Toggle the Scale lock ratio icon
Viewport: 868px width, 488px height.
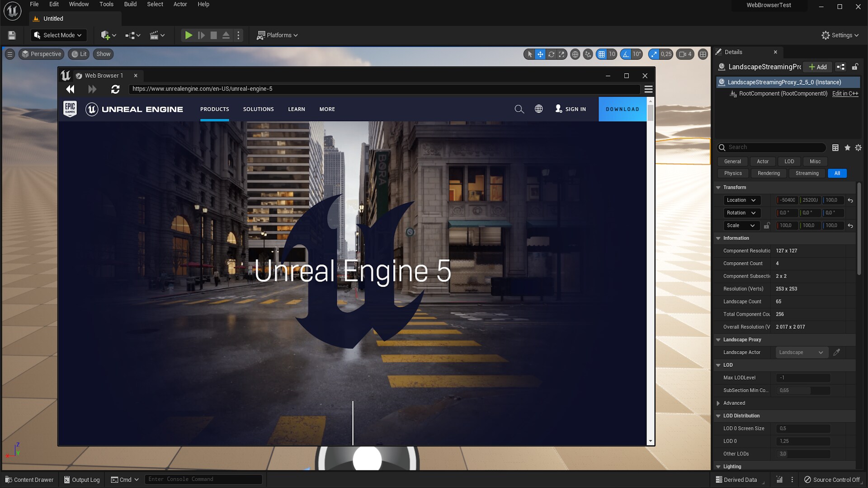(767, 225)
